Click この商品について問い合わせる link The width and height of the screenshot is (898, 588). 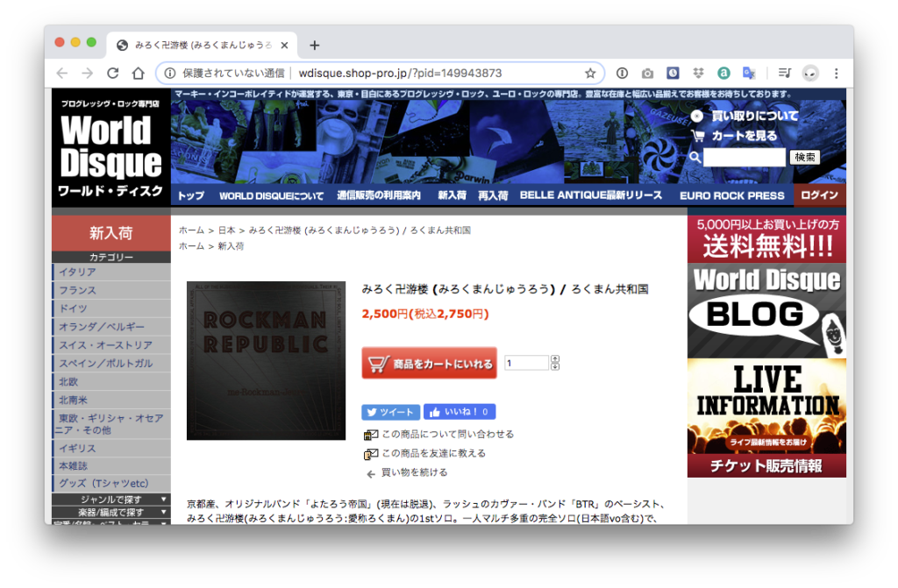(448, 435)
